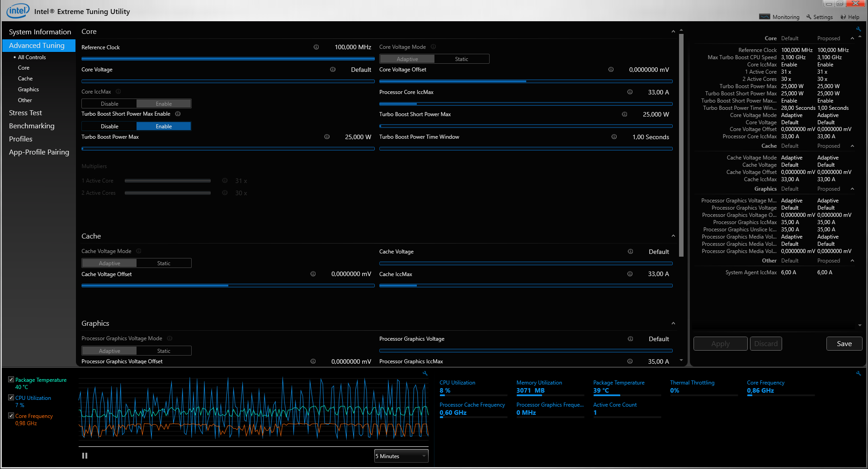Screen dimensions: 868x469
Task: Open Help in the top bar
Action: [850, 17]
